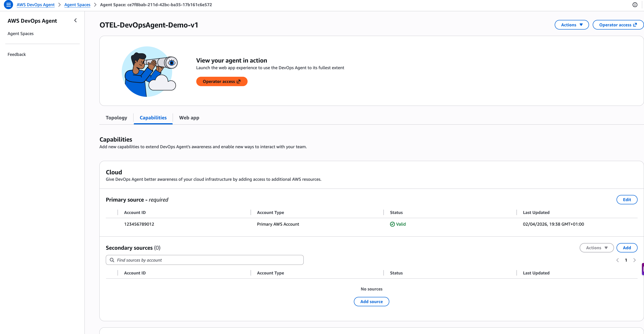
Task: Launch the web app via Operator access
Action: click(222, 81)
